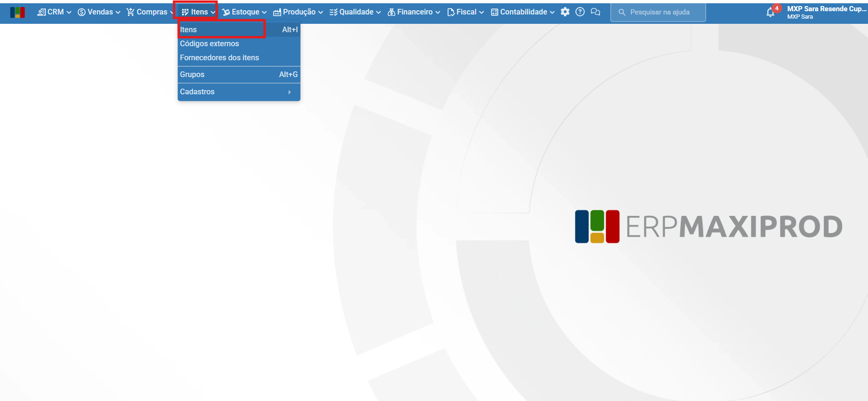Click the Financeiro money bag icon
The height and width of the screenshot is (401, 868).
(392, 12)
